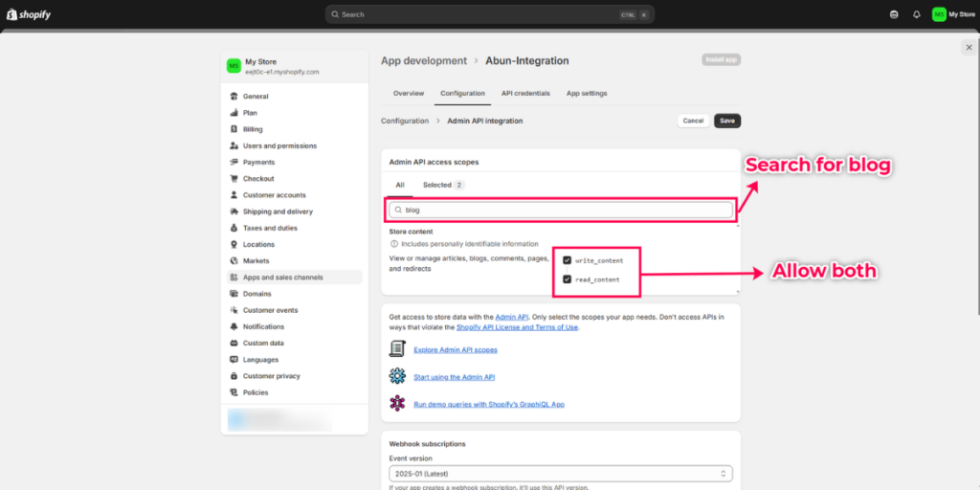This screenshot has width=980, height=490.
Task: Click the Apps and sales channels icon
Action: pyautogui.click(x=234, y=278)
